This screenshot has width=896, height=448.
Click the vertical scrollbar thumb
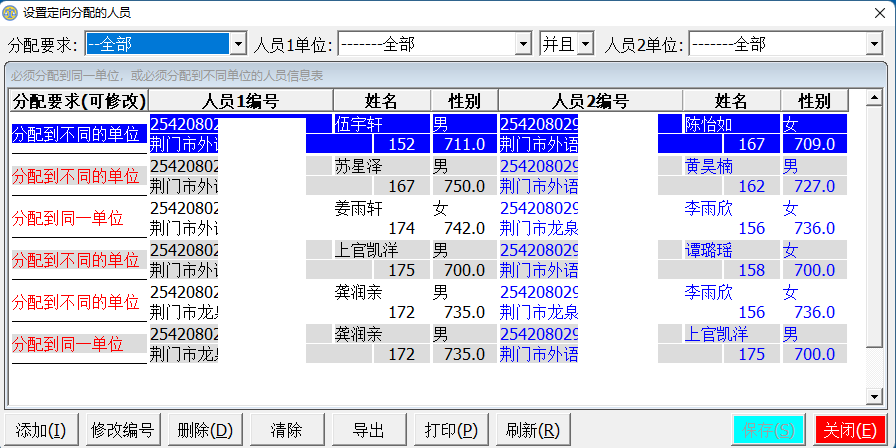[874, 227]
